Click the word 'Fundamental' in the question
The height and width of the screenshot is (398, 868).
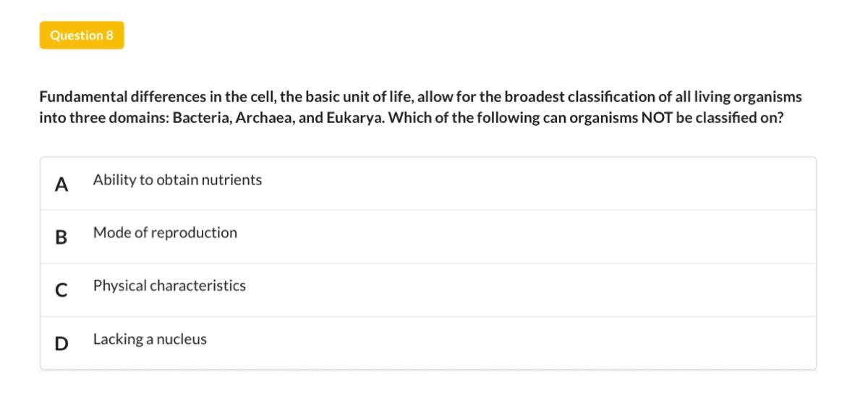coord(82,97)
